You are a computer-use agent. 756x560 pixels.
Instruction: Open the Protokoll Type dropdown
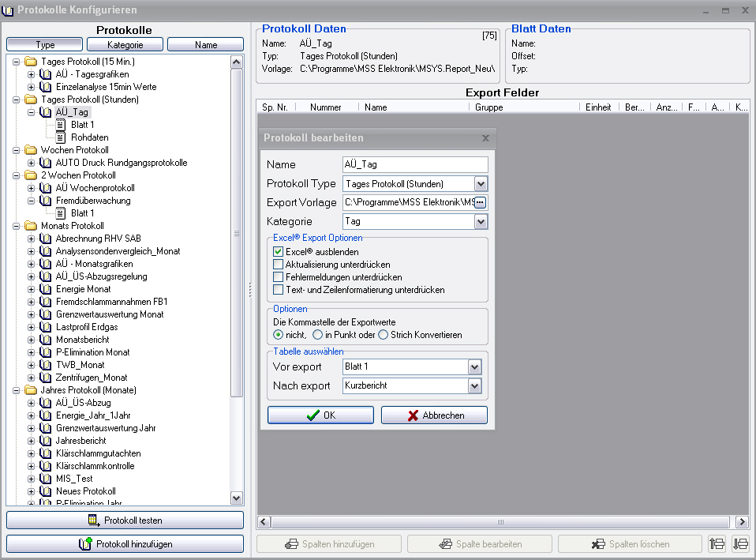481,184
